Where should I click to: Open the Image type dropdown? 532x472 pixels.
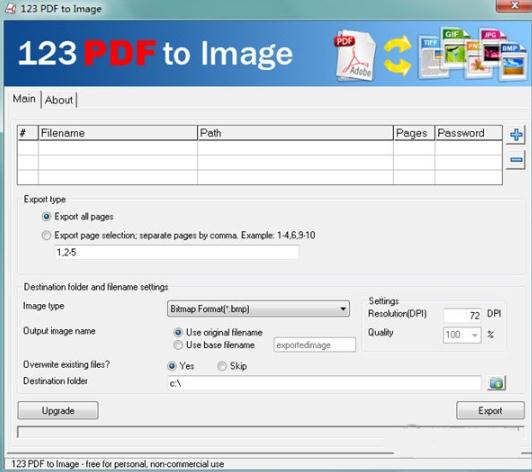[x=258, y=309]
